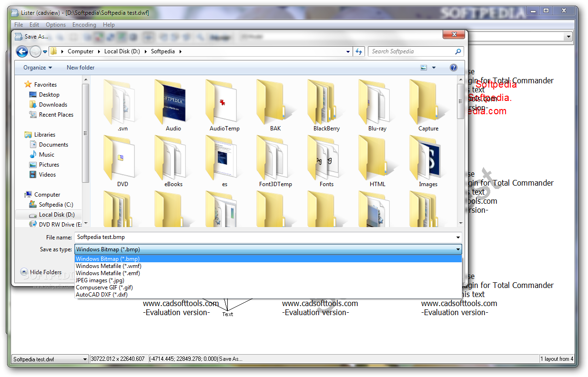Open the Options menu in Lister
Viewport: 588px width, 377px height.
click(56, 25)
